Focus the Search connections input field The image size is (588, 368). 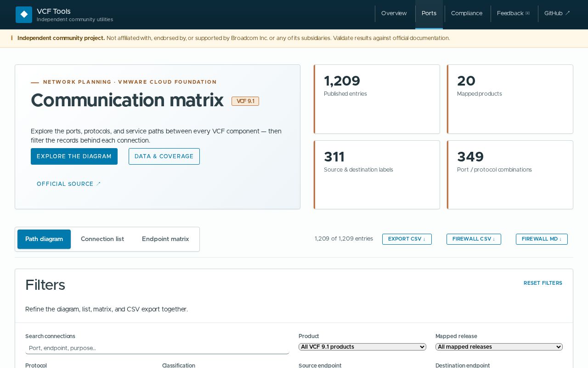[x=157, y=348]
